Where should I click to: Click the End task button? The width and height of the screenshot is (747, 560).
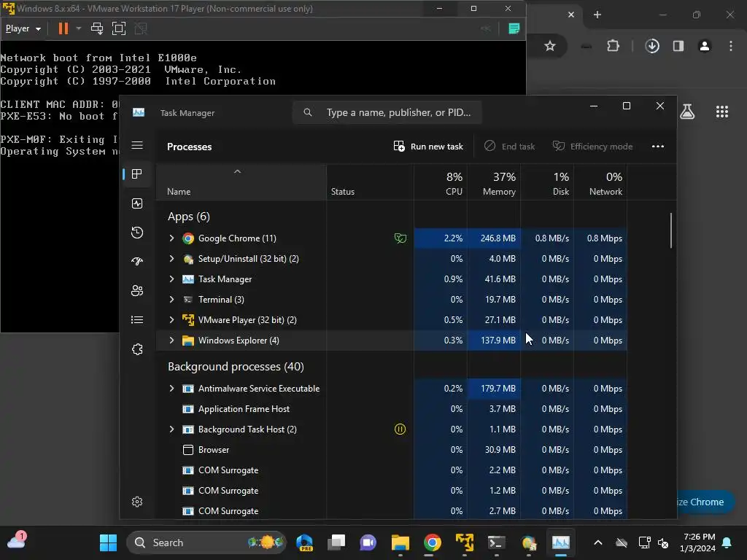(509, 146)
